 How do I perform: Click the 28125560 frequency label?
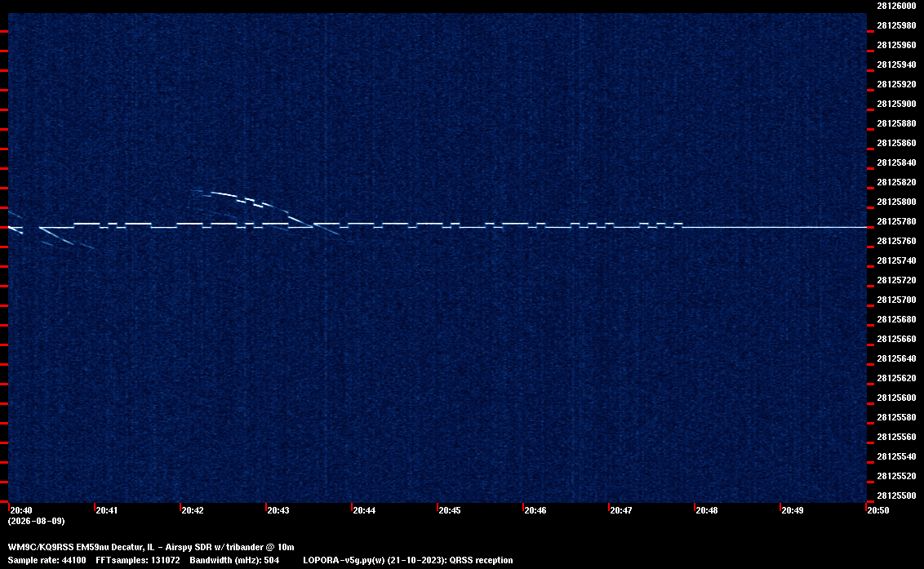[x=896, y=437]
